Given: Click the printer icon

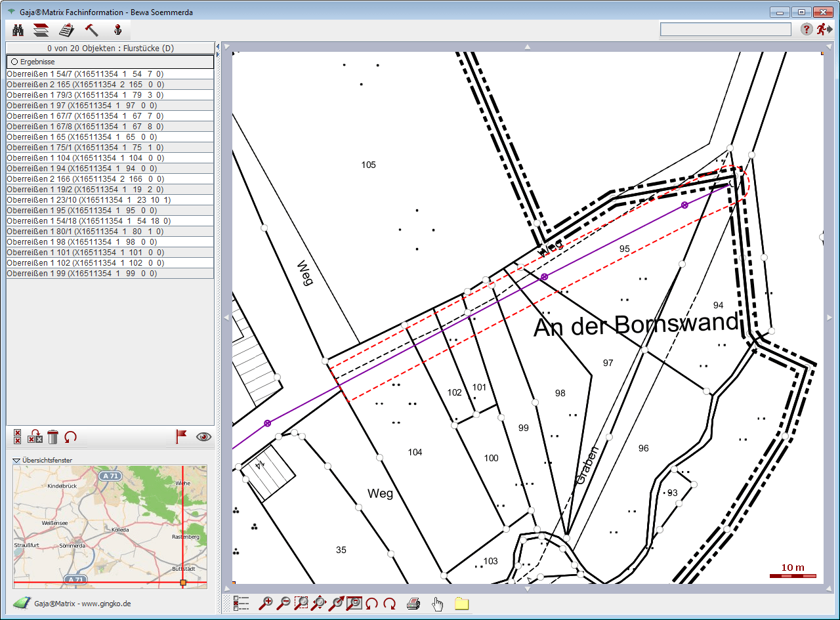Looking at the screenshot, I should click(x=413, y=604).
